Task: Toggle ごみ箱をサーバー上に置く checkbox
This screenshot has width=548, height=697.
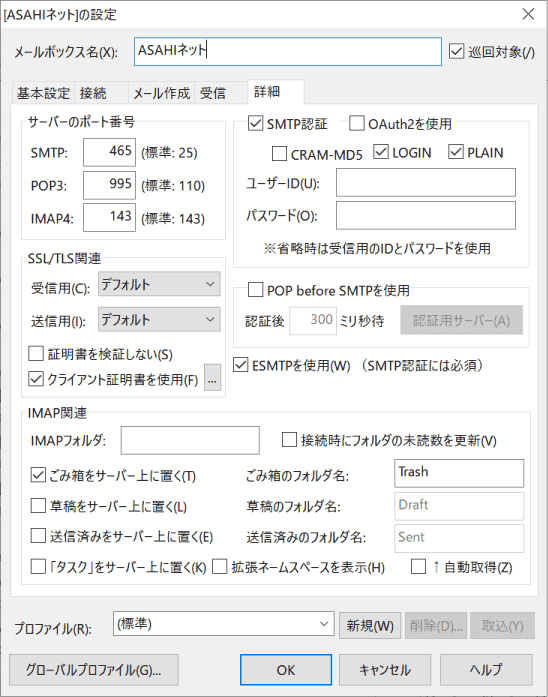Action: pyautogui.click(x=38, y=475)
